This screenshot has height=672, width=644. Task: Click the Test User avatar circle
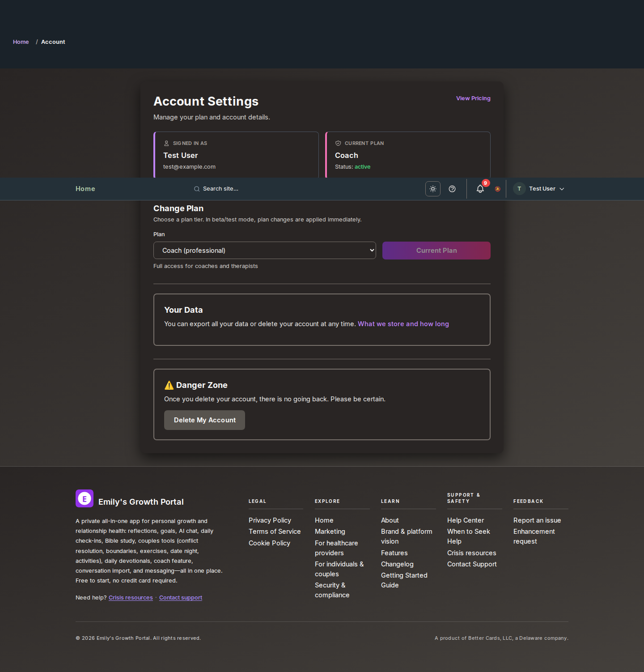coord(519,189)
